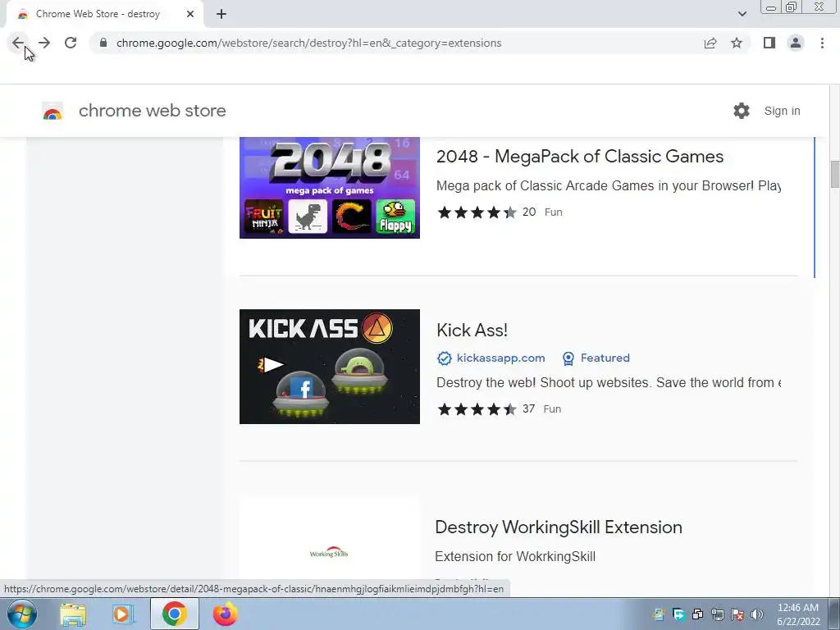Open the Action Center flag icon
The height and width of the screenshot is (630, 840).
tap(737, 614)
